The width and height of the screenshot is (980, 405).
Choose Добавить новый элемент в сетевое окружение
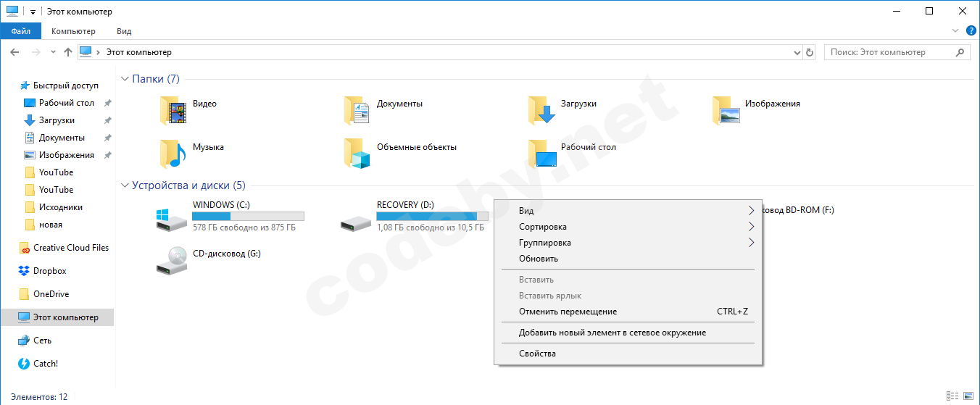(628, 333)
